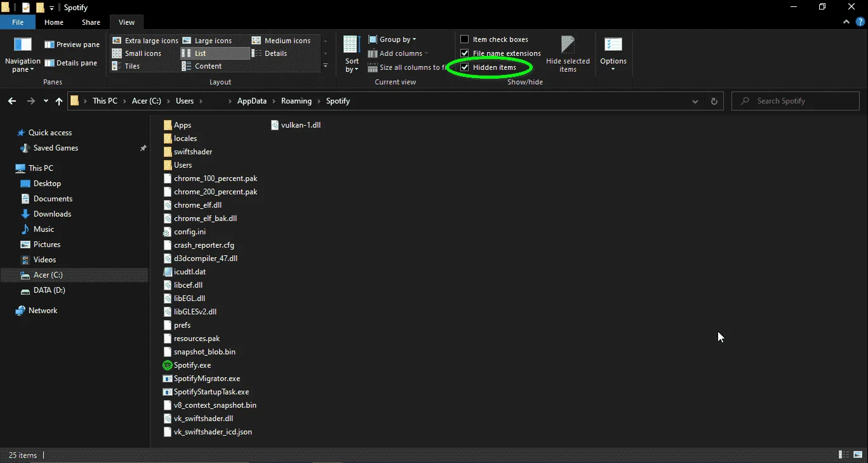Viewport: 868px width, 463px height.
Task: Select Medium icons layout
Action: (281, 41)
